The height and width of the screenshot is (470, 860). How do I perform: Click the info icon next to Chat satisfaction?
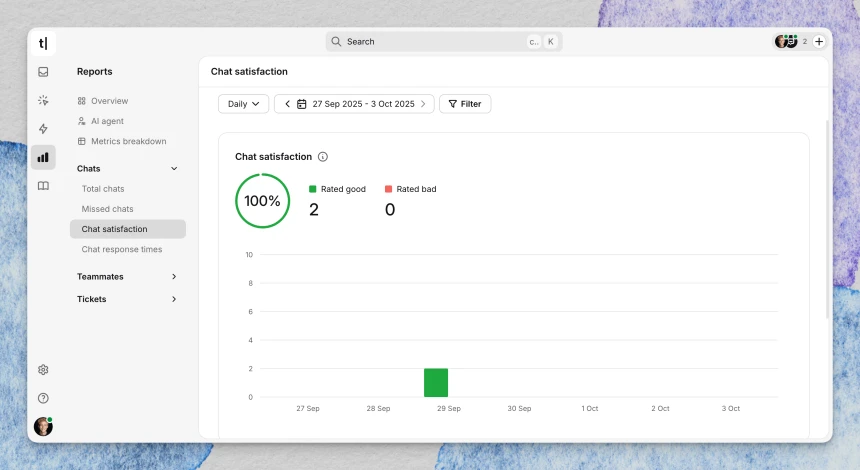[323, 157]
